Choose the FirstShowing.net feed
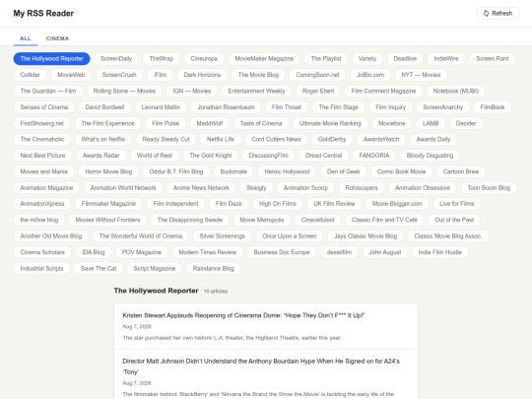This screenshot has height=399, width=532. (x=42, y=123)
